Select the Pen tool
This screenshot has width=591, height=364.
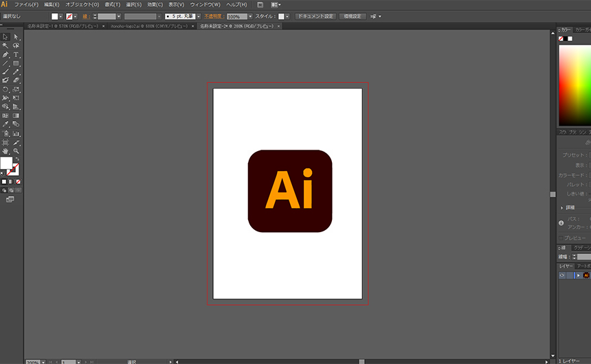point(5,54)
